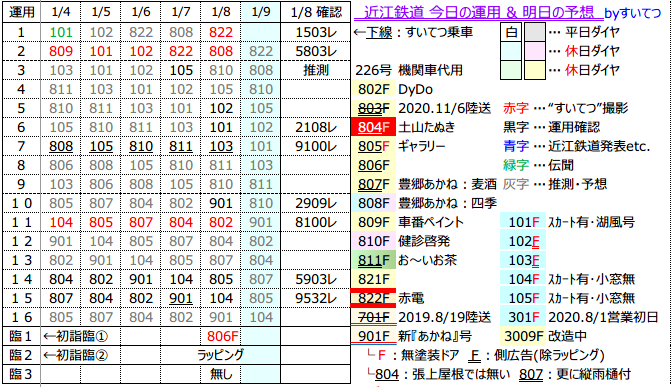Click the 灰字 legend label
This screenshot has width=671, height=387.
point(516,185)
